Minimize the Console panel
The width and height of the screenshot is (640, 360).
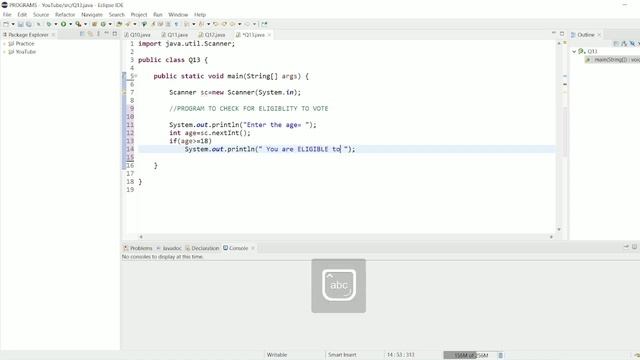627,247
